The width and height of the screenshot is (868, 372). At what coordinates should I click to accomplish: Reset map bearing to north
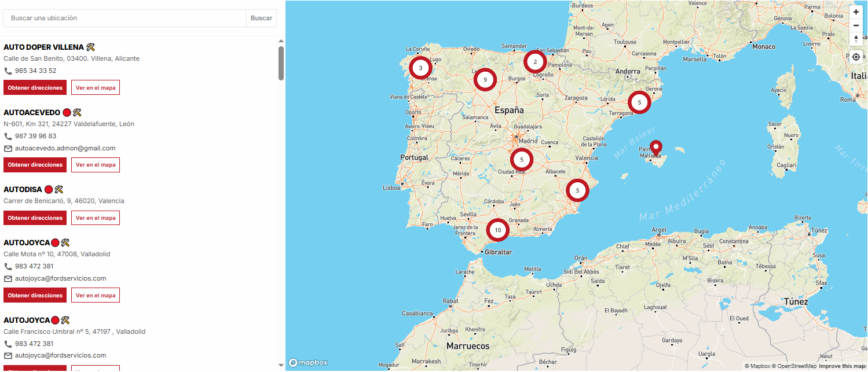[856, 39]
